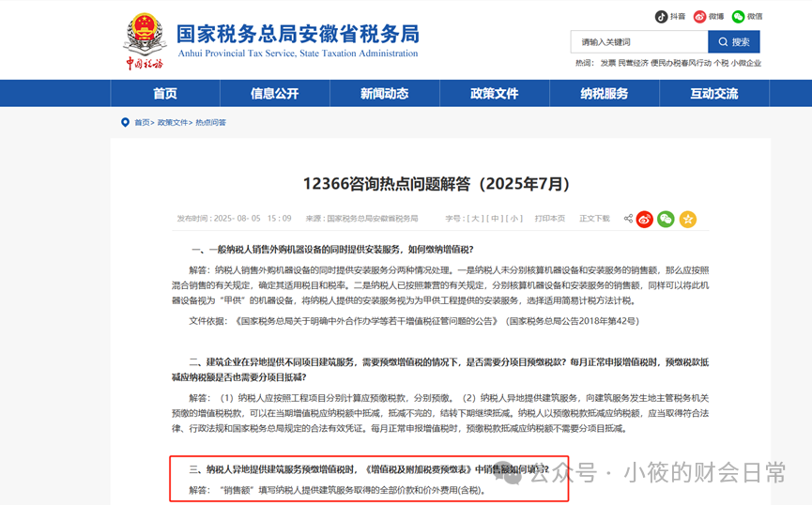Click 正文下载 to download article
This screenshot has height=505, width=812.
click(594, 219)
